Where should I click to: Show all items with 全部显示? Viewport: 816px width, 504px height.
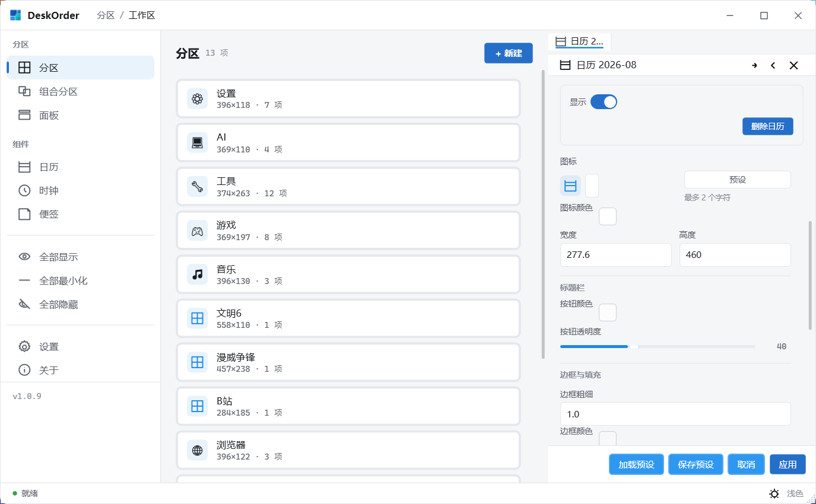click(81, 257)
